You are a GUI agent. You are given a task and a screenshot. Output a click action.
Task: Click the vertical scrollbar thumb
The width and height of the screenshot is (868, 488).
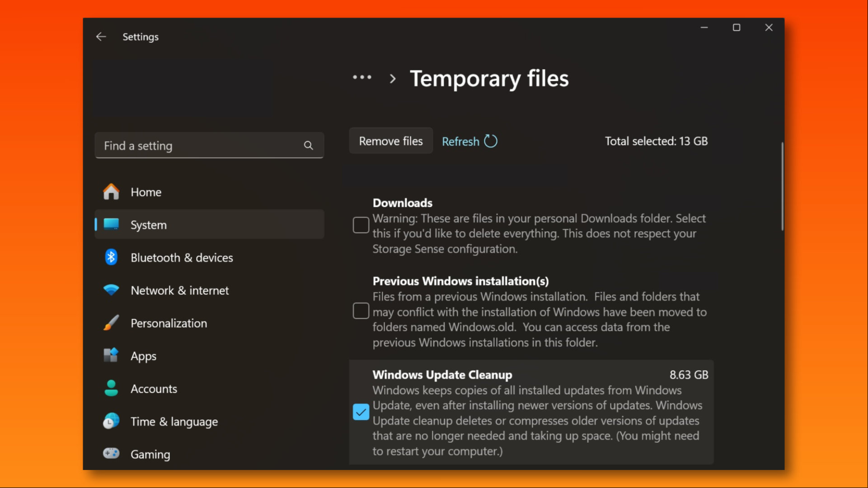[x=782, y=186]
